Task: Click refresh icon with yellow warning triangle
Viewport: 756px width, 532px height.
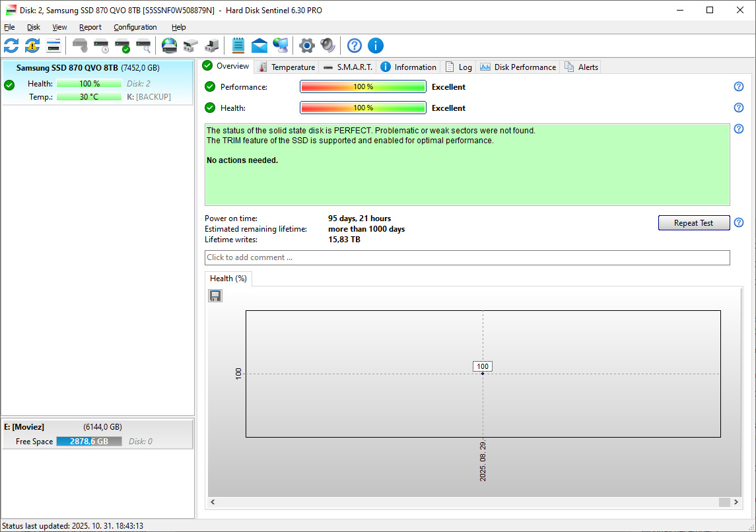Action: pyautogui.click(x=32, y=46)
